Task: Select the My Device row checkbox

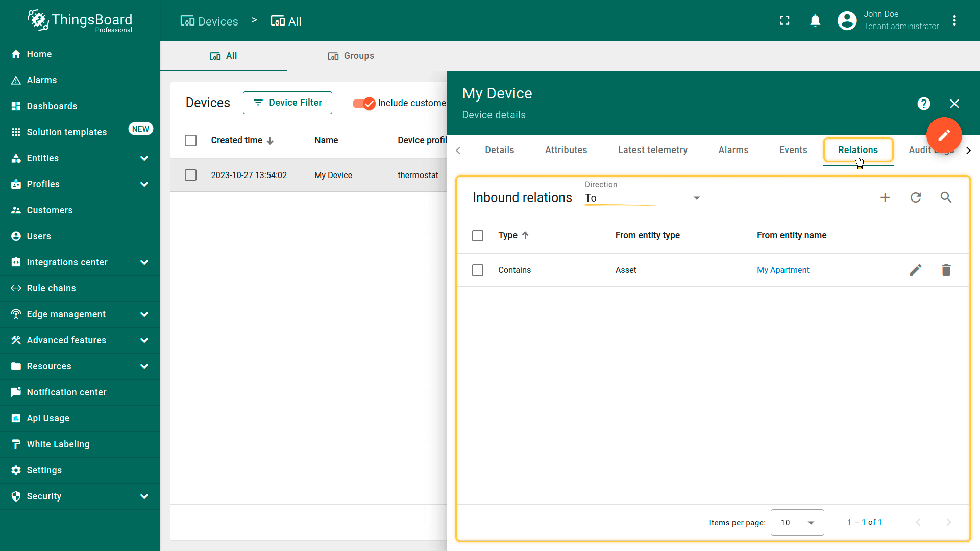Action: [190, 175]
